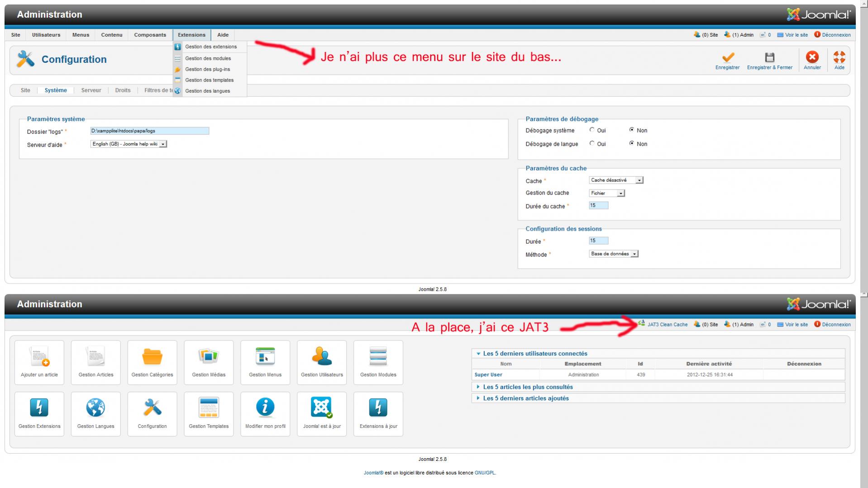Switch to the Serveur tab
Screen dimensions: 868x488
point(91,90)
